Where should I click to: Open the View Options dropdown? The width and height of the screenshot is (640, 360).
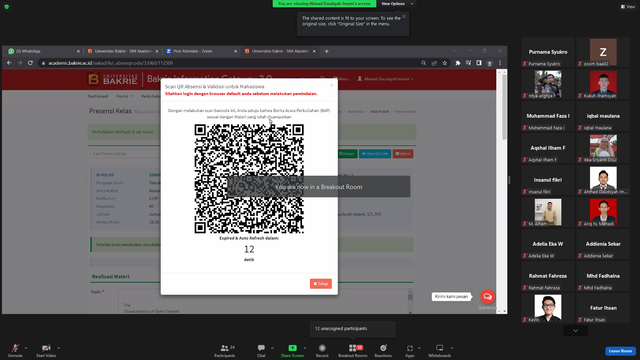[397, 4]
